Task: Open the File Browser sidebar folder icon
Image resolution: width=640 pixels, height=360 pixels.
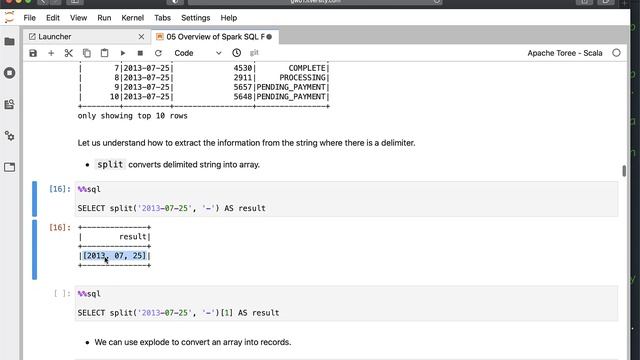Action: (x=9, y=42)
